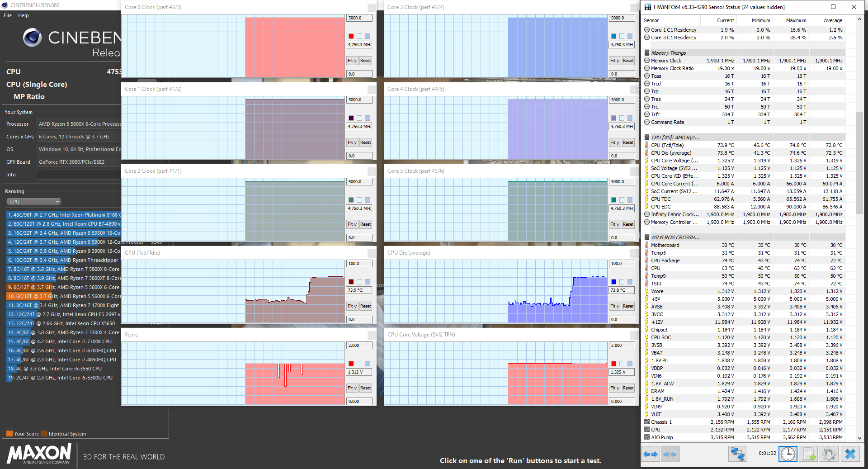
Task: Click Fit y in Core 0 Clock graph
Action: 352,61
